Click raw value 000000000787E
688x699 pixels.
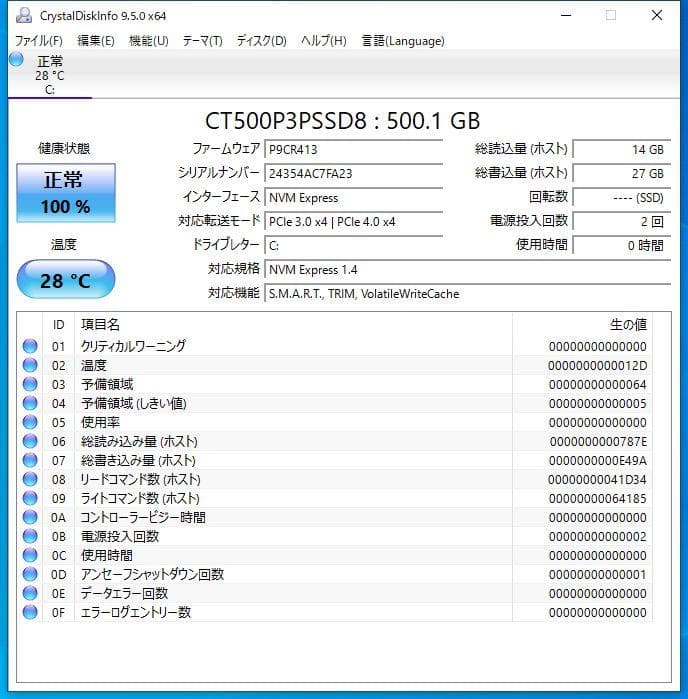point(598,442)
